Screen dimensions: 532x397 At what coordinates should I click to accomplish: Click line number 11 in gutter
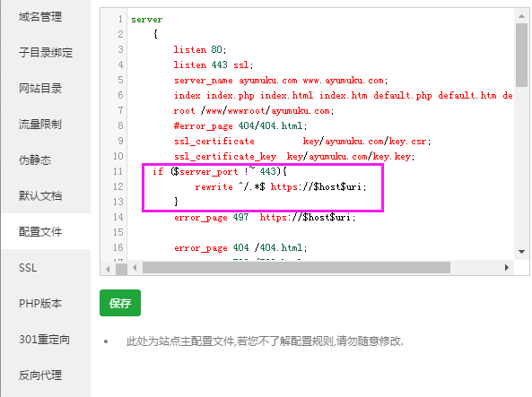(x=118, y=171)
